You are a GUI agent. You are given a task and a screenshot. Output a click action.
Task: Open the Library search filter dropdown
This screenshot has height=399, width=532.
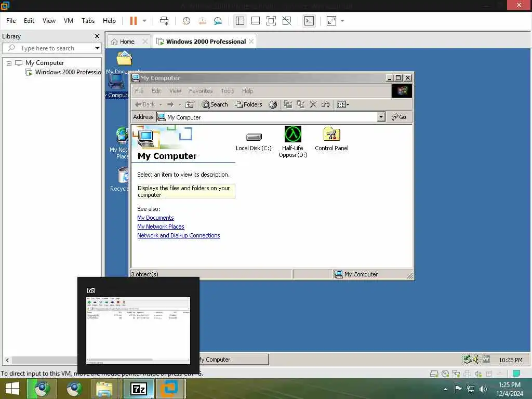(97, 48)
